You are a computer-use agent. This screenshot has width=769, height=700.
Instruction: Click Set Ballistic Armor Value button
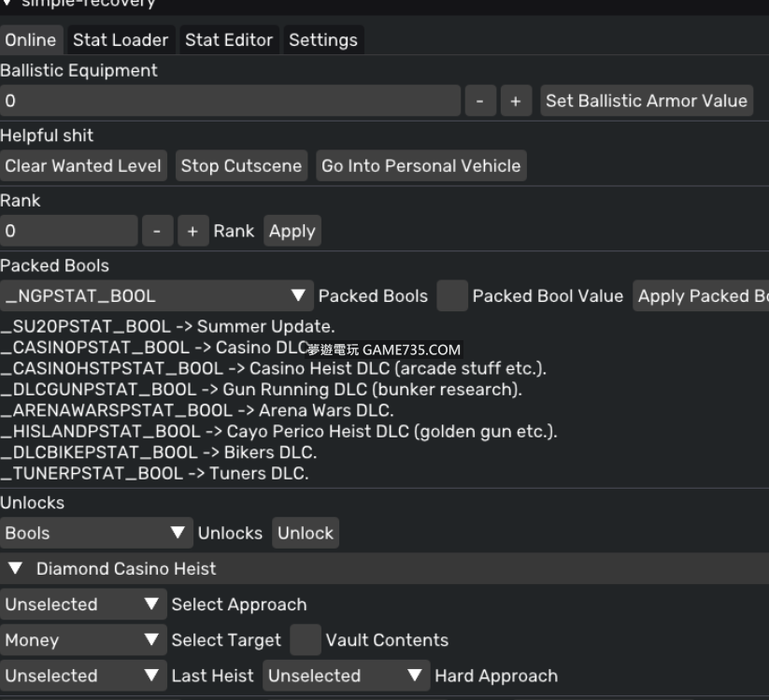click(x=647, y=101)
